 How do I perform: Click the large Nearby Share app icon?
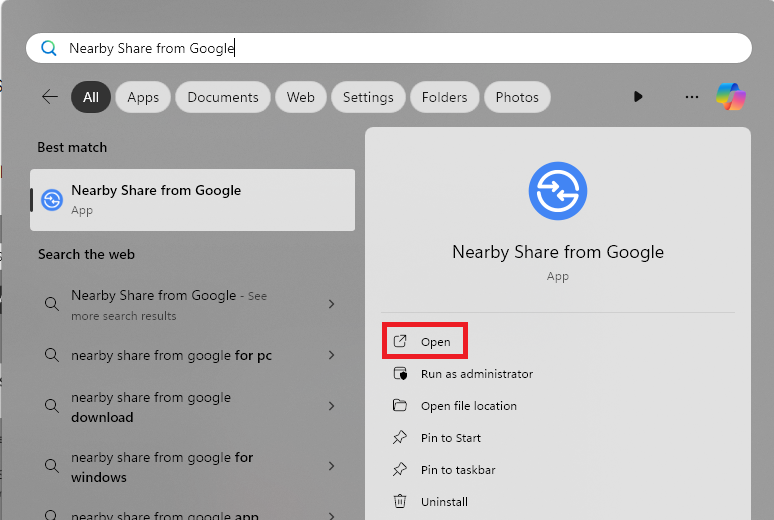tap(557, 191)
